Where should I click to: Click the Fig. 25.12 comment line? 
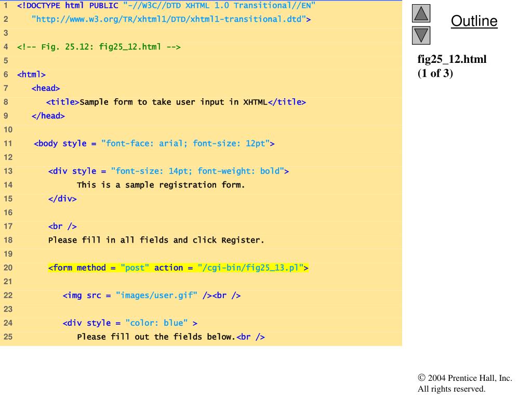coord(99,46)
